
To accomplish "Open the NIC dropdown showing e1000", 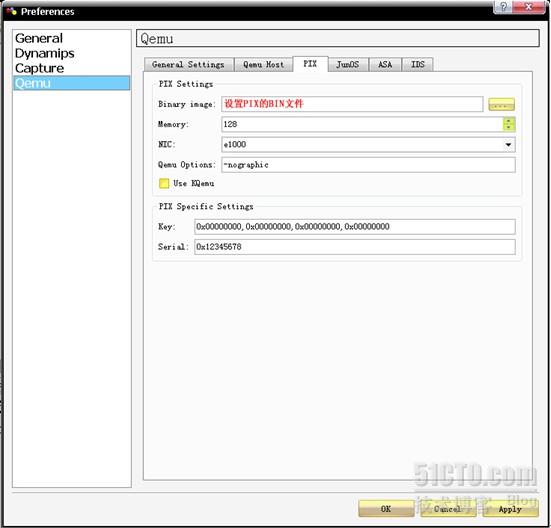I will (368, 145).
